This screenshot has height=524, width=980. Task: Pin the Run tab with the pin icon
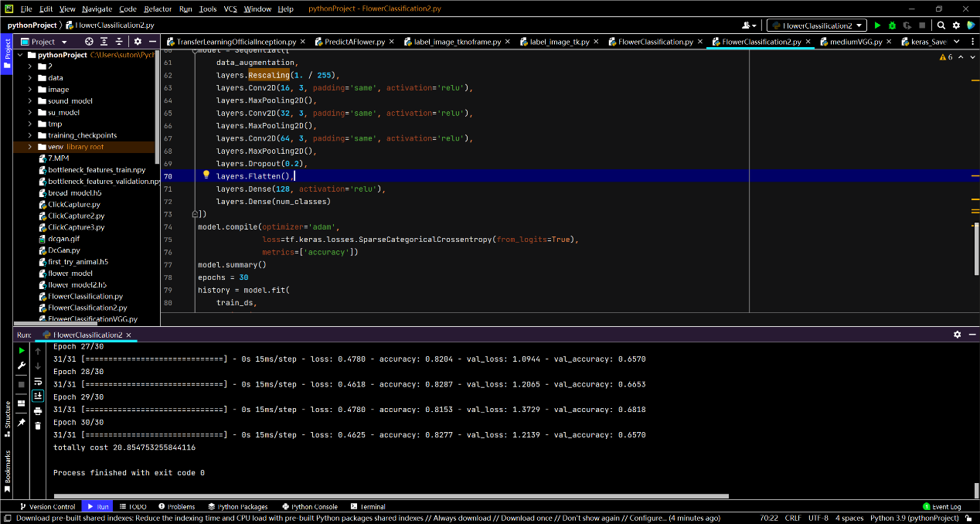pos(22,423)
